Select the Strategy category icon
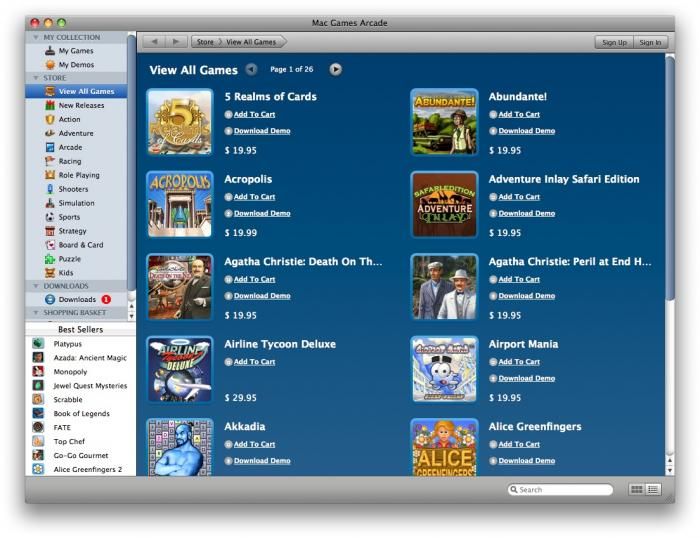The height and width of the screenshot is (538, 700). click(x=50, y=231)
